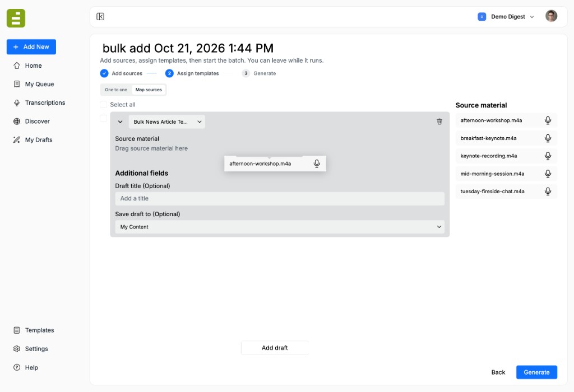
Task: Collapse the sidebar with the panel icon
Action: [100, 16]
